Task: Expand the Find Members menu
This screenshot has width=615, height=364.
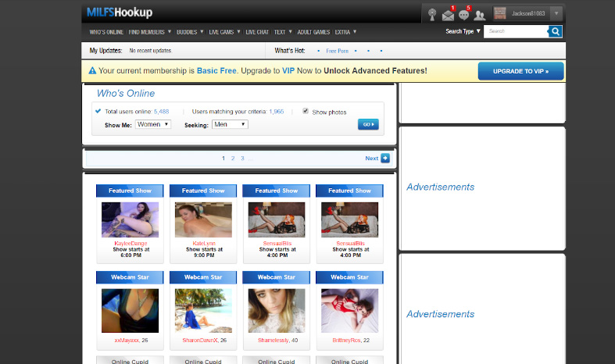Action: (150, 32)
